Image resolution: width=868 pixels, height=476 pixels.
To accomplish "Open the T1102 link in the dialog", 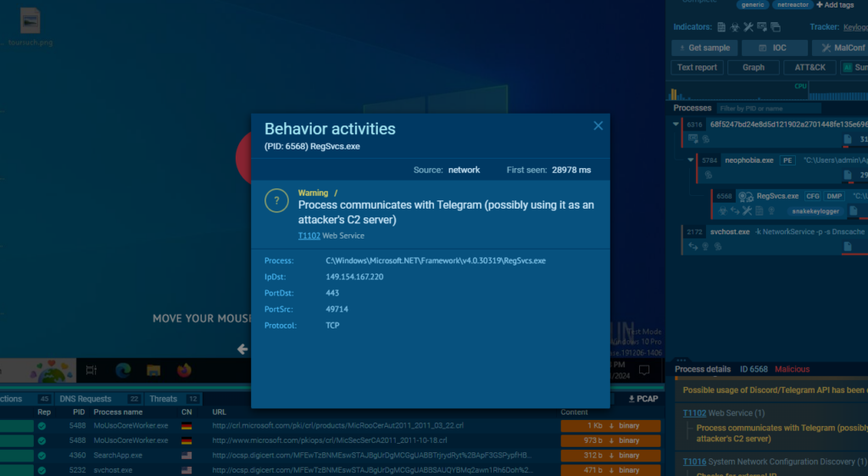I will click(x=308, y=235).
